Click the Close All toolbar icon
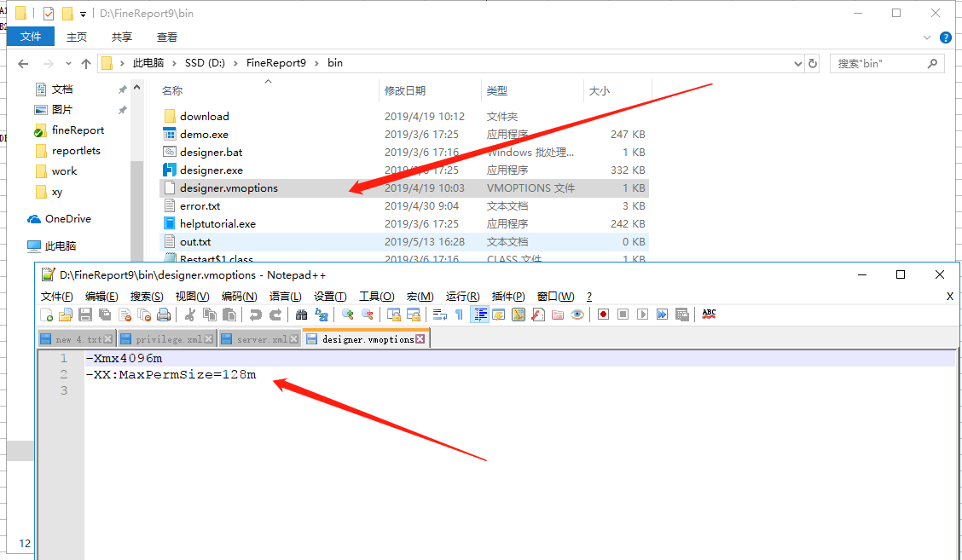 click(144, 315)
